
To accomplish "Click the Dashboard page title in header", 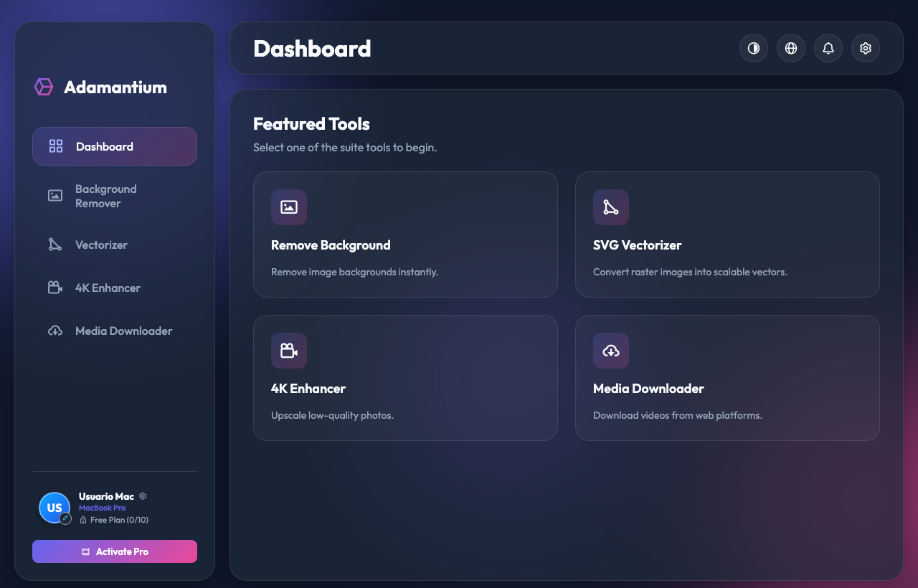I will click(312, 48).
